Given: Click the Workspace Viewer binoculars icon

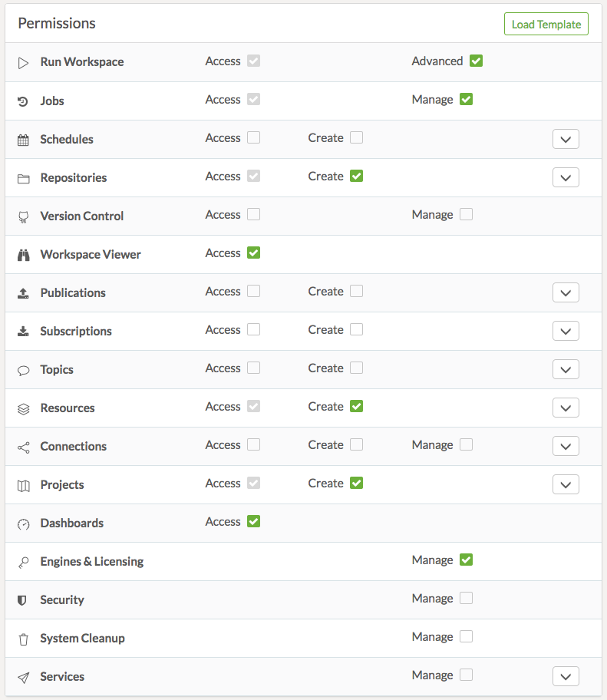Looking at the screenshot, I should point(23,255).
